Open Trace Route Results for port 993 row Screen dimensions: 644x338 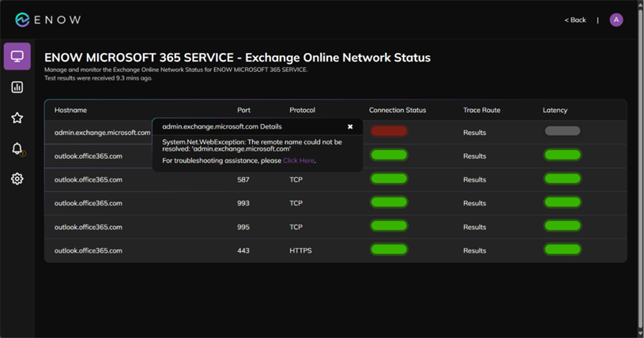click(474, 203)
